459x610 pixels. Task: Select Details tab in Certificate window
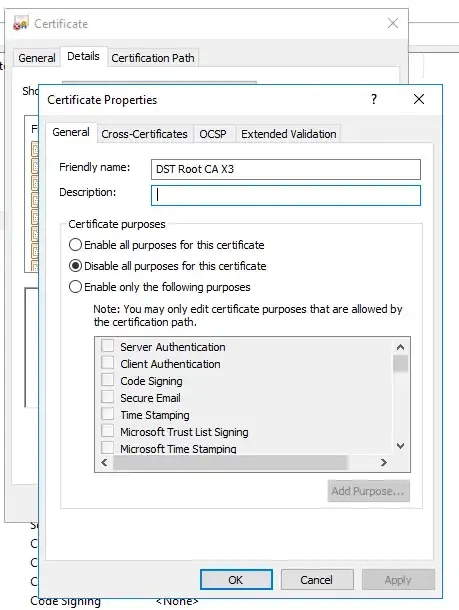83,56
